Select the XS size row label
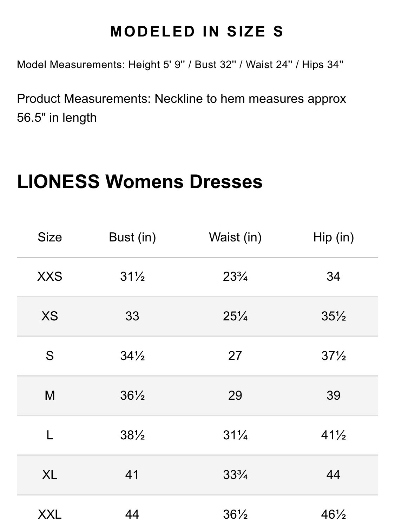The height and width of the screenshot is (532, 395). tap(50, 316)
